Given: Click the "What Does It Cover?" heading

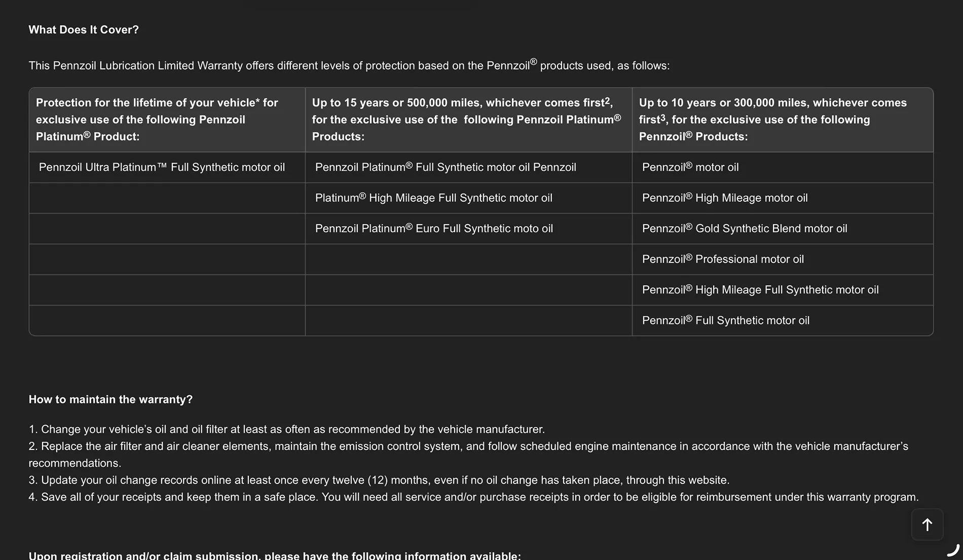Looking at the screenshot, I should point(84,30).
